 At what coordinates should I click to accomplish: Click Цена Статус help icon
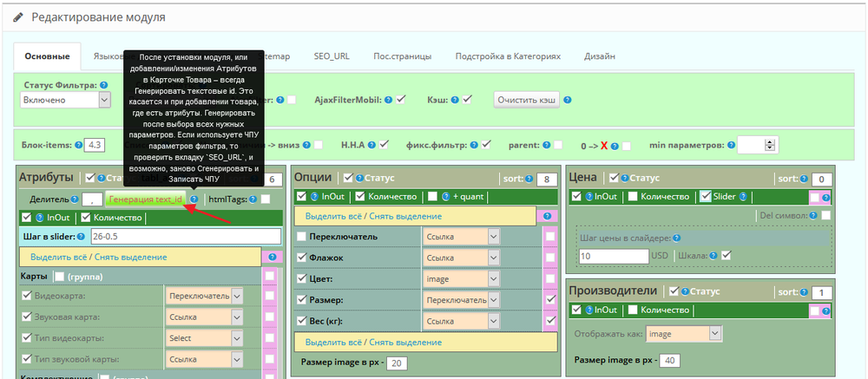coord(626,178)
